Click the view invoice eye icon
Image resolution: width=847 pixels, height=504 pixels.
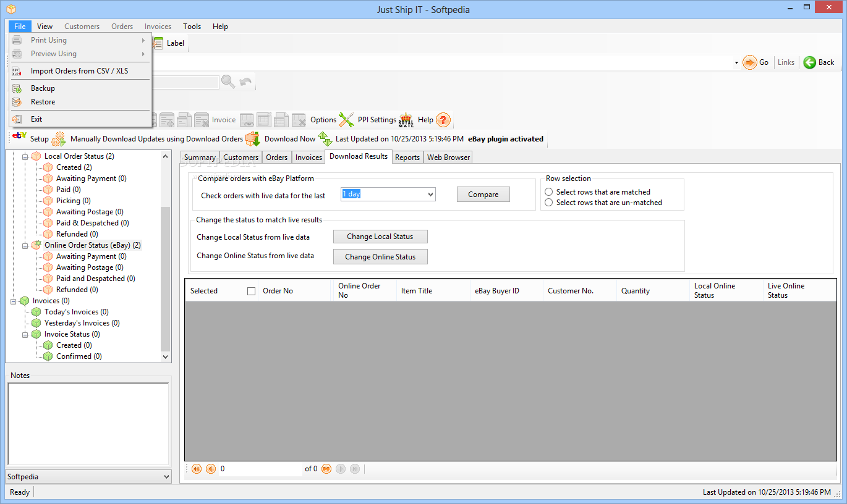click(247, 120)
